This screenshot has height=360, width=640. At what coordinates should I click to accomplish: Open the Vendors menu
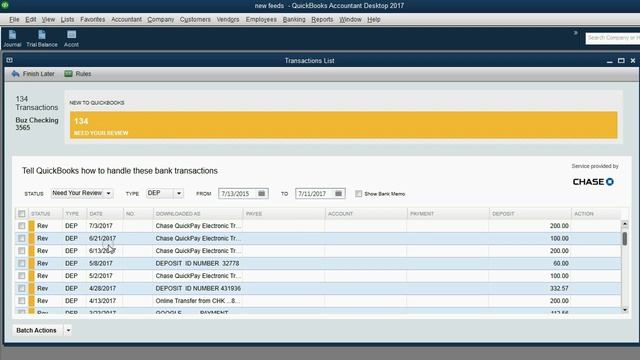228,19
